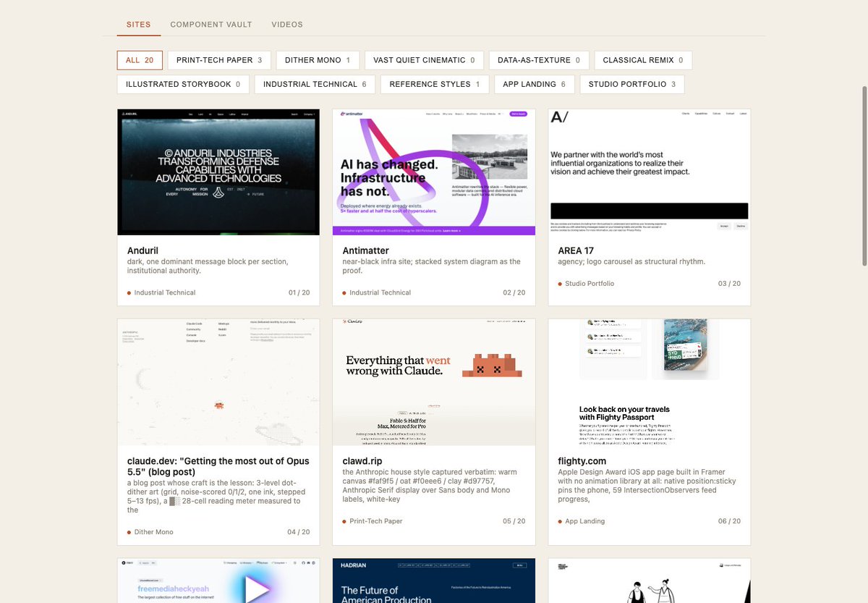Filter by Studio Portfolio
Screen dimensions: 868x603
(632, 84)
